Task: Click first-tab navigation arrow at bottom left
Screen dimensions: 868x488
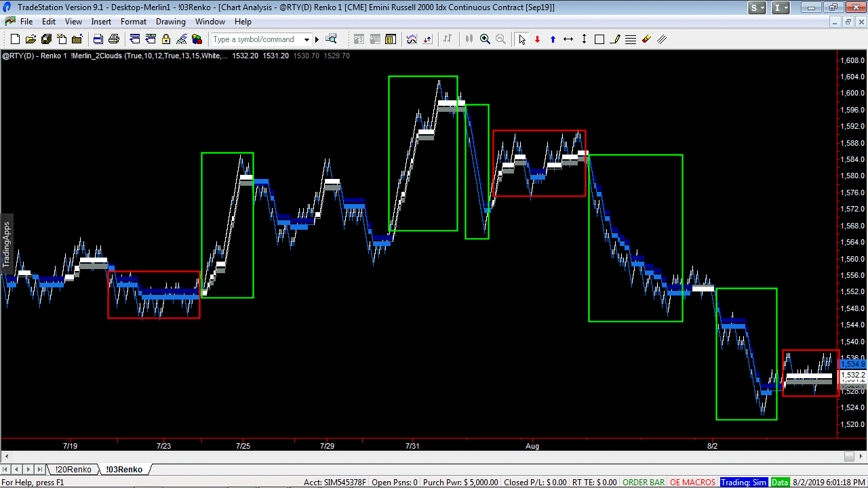Action: (7, 469)
